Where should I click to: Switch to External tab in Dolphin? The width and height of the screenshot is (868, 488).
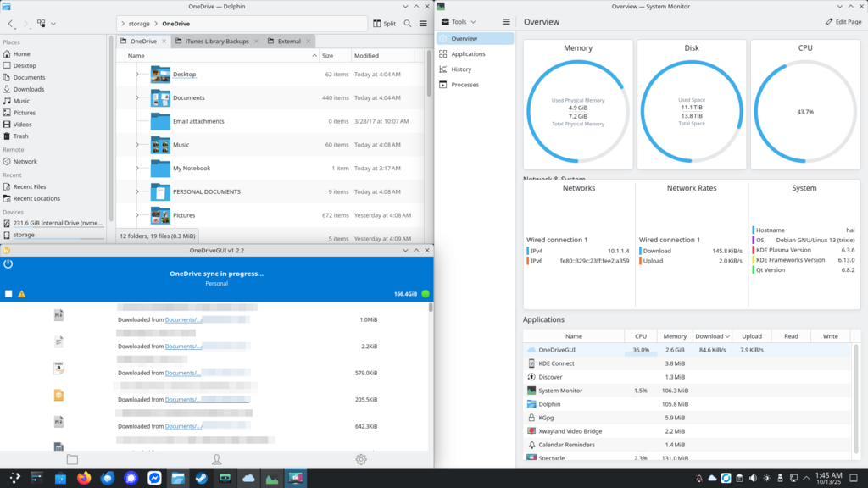[289, 41]
